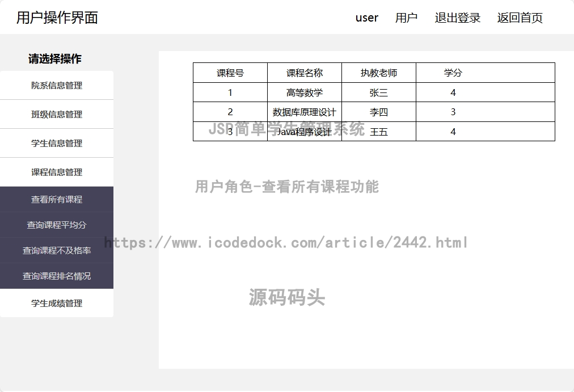The height and width of the screenshot is (392, 574).
Task: Open 院系信息管理 in the sidebar
Action: tap(56, 85)
